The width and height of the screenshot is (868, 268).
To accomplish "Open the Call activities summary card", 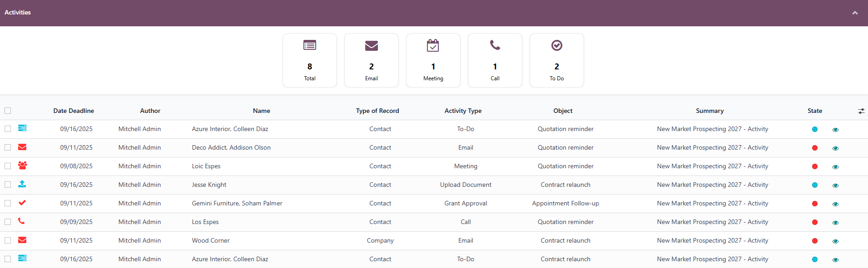I will pos(495,60).
